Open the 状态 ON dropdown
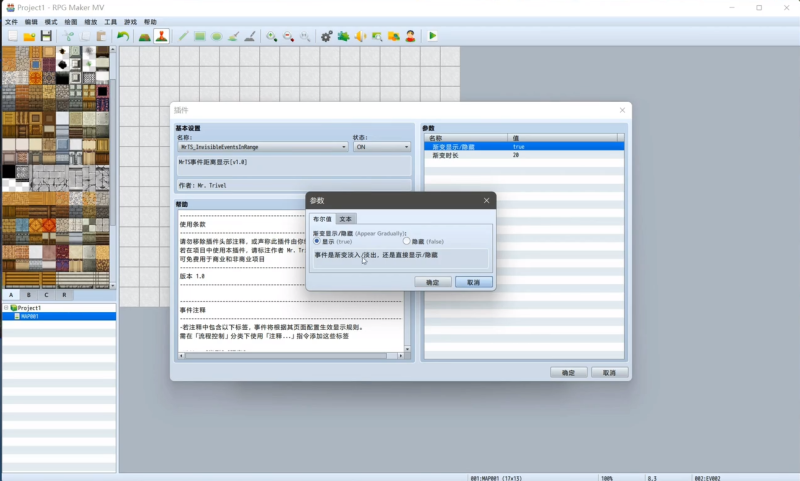The image size is (800, 481). [x=382, y=147]
